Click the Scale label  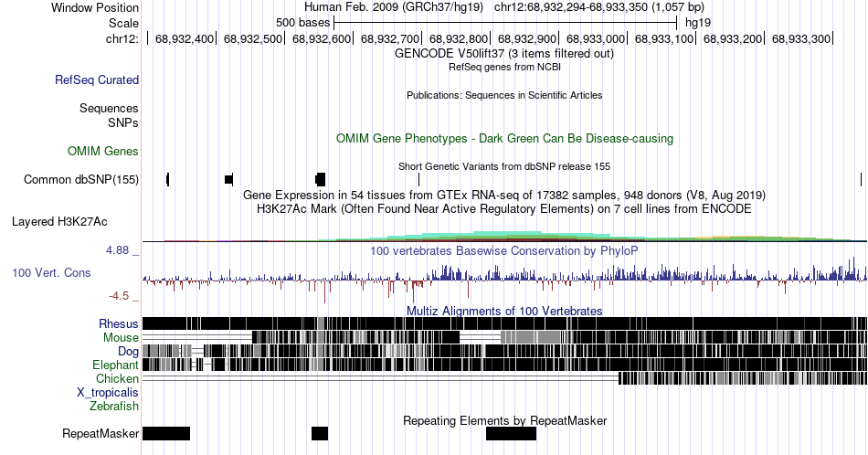[x=123, y=23]
